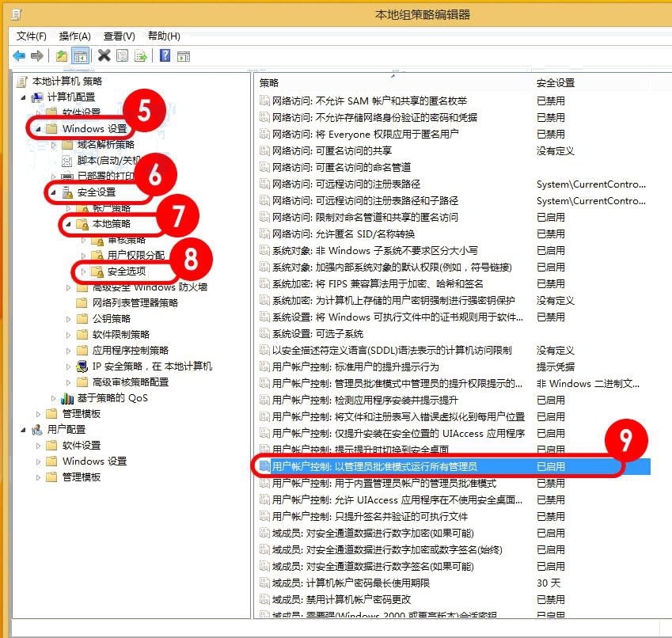Expand 管理模板 under 计算机配置
This screenshot has height=638, width=672.
(38, 414)
